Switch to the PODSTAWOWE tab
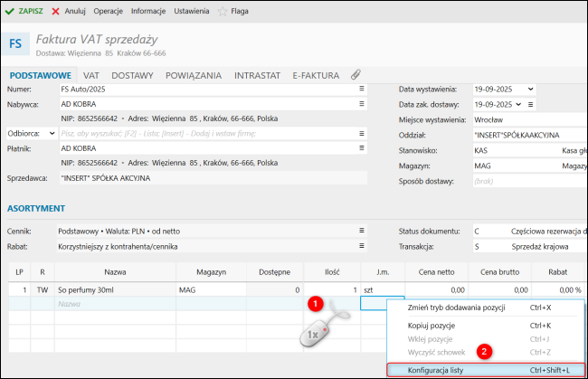588x379 pixels. click(x=41, y=76)
